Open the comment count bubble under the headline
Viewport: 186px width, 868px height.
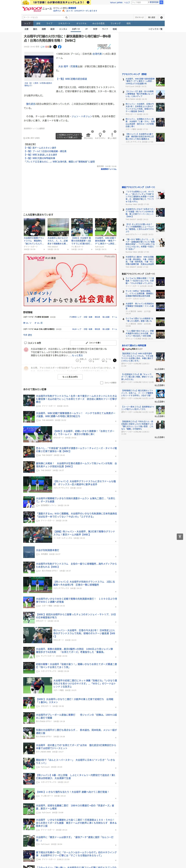pos(43,47)
